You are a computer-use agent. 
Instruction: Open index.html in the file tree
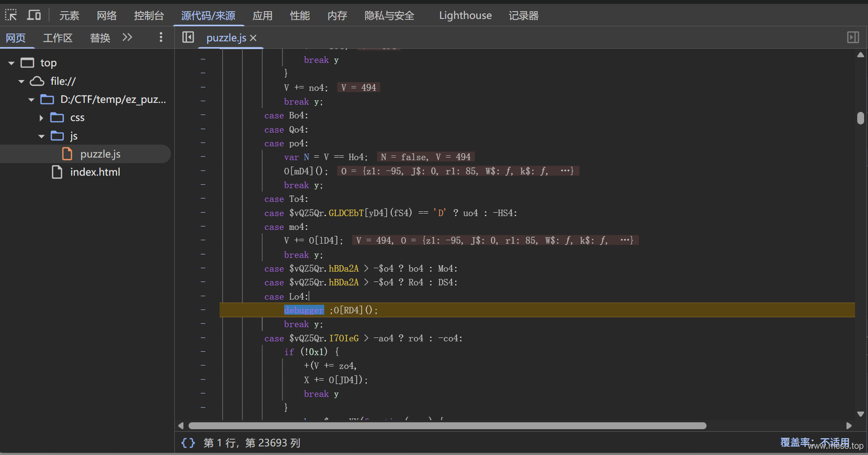pos(95,172)
